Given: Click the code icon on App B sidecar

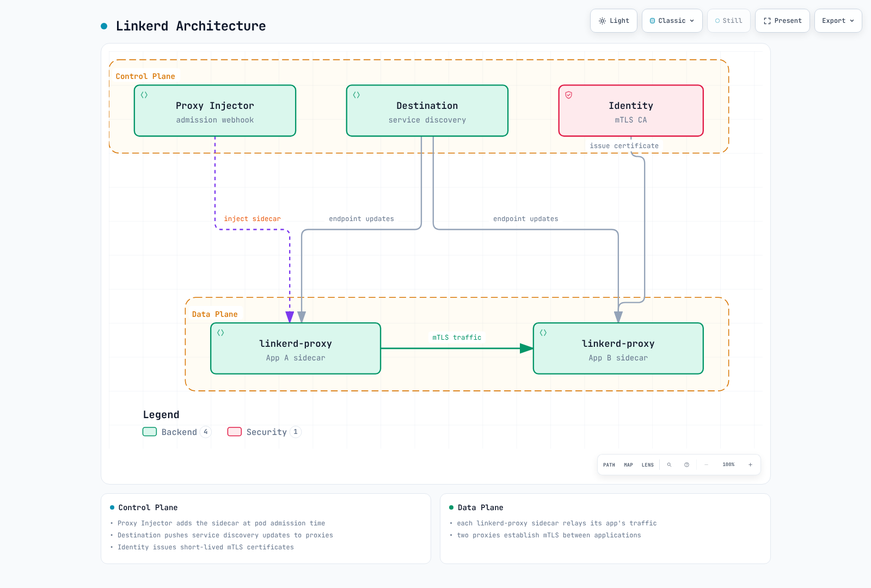Looking at the screenshot, I should [543, 333].
